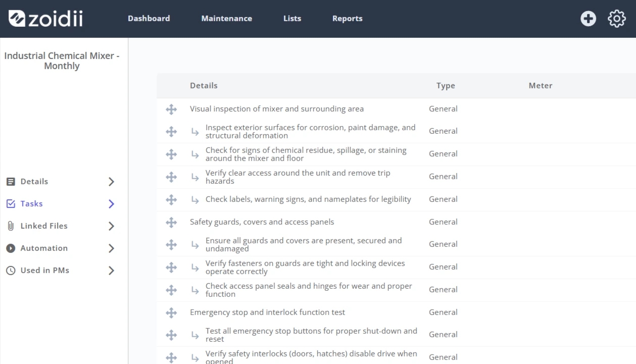636x364 pixels.
Task: Select 'Visual inspection of mixer and surrounding area'
Action: click(x=277, y=109)
